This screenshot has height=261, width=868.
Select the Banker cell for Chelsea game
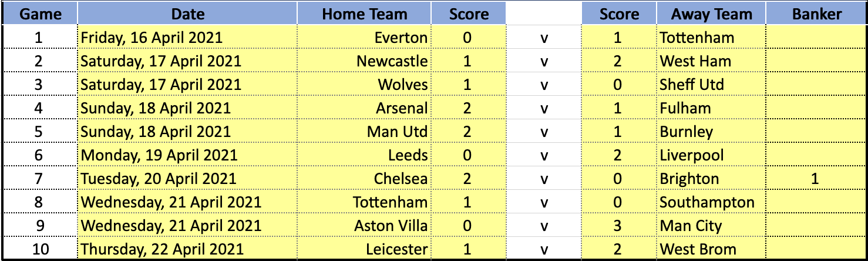[815, 179]
